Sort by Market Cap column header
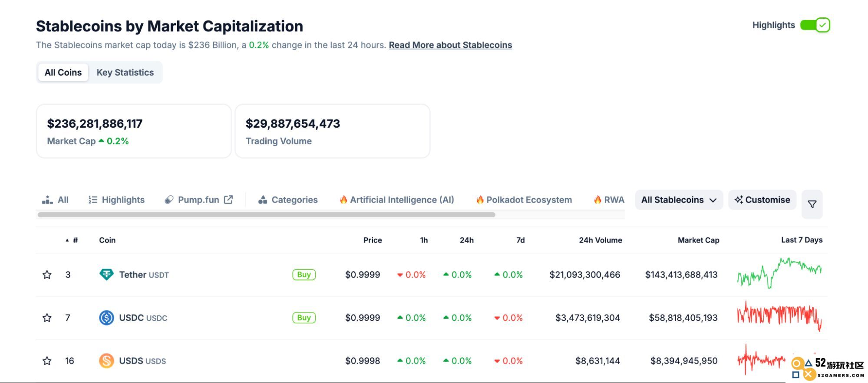 (698, 240)
